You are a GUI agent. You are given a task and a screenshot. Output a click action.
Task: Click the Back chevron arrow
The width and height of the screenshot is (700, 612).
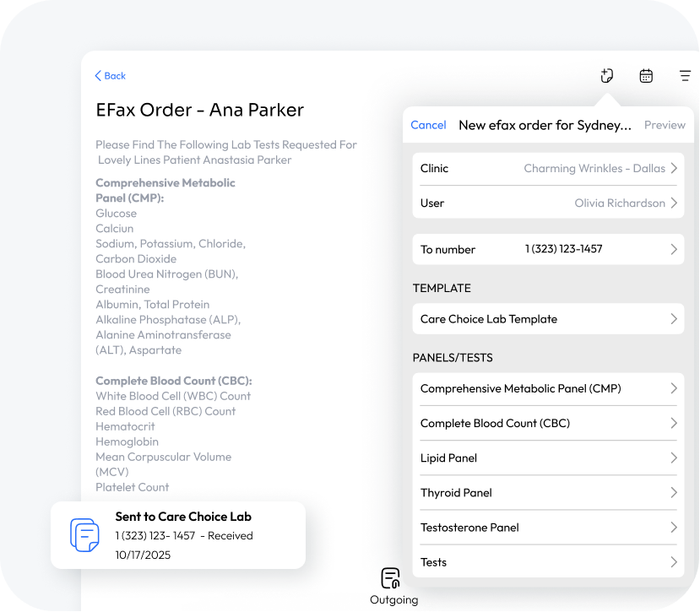click(98, 76)
